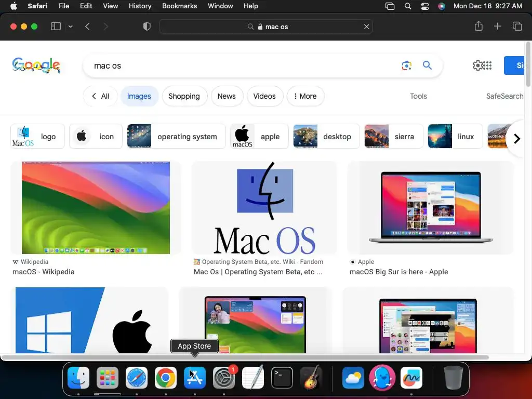
Task: Open the Safari menu
Action: 37,6
